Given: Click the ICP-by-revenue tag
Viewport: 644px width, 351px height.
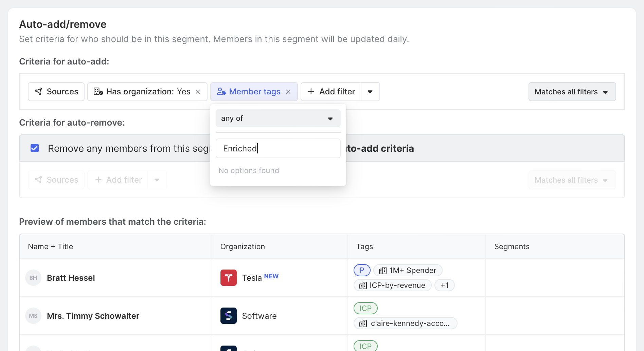Looking at the screenshot, I should tap(393, 285).
